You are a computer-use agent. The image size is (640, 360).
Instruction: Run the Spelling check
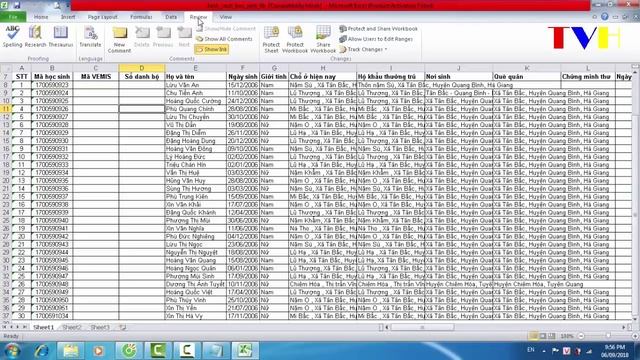(x=12, y=36)
